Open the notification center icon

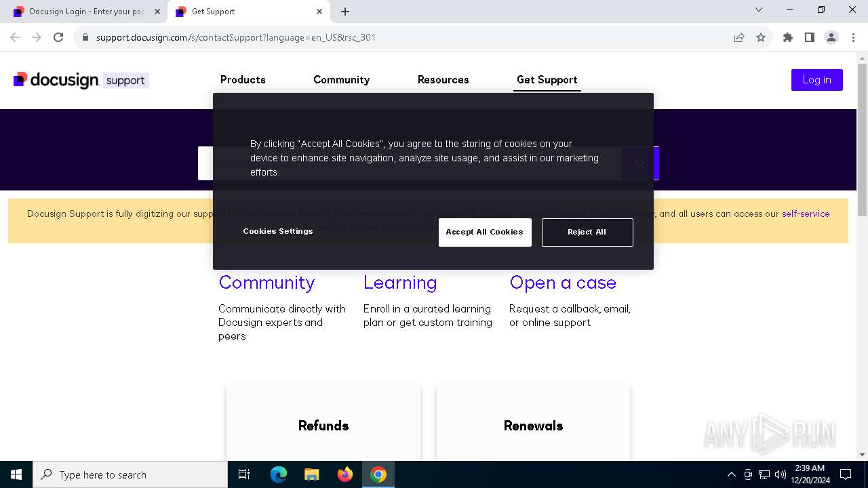tap(846, 474)
